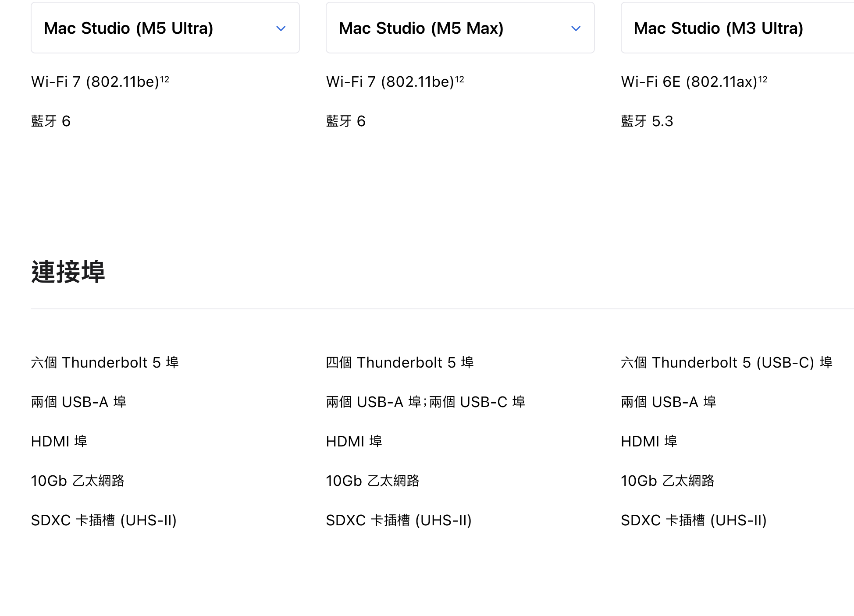The width and height of the screenshot is (854, 616).
Task: Select the "Wi-Fi 7 (802.11be)" text under M5 Max
Action: tap(390, 82)
